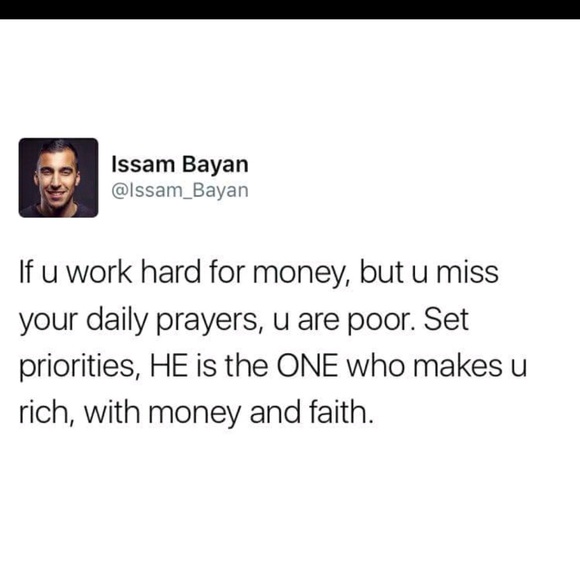Click the word "daily" in the tweet

coord(117,320)
